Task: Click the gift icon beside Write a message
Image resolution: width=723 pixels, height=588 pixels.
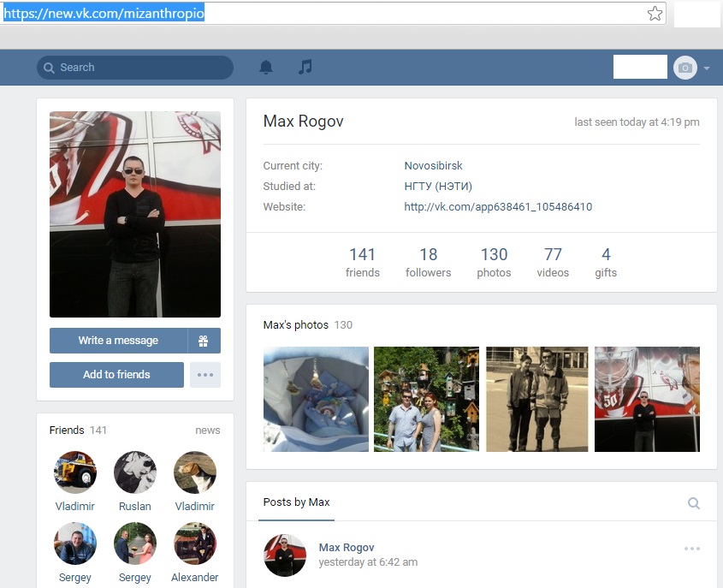Action: (204, 341)
